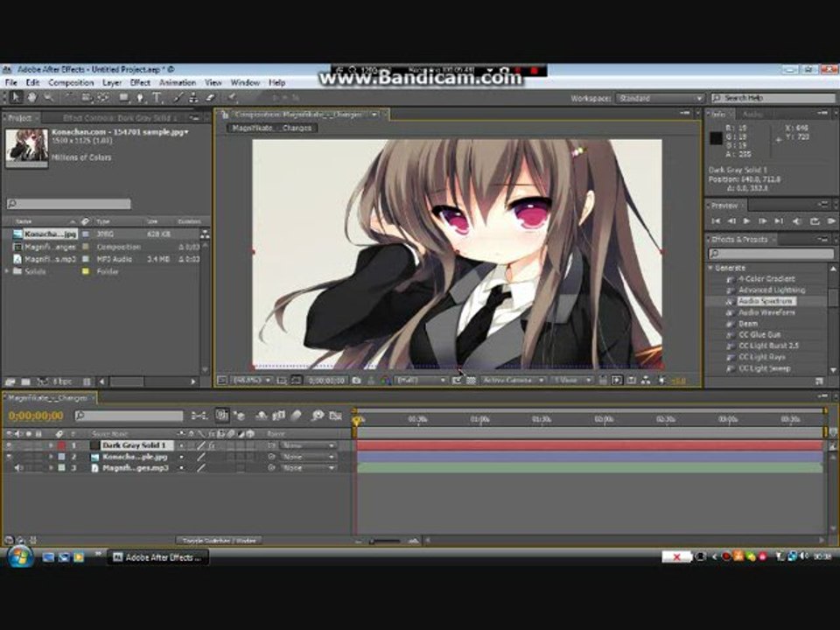This screenshot has width=840, height=630.
Task: Click the Region of Interest icon
Action: pos(457,381)
